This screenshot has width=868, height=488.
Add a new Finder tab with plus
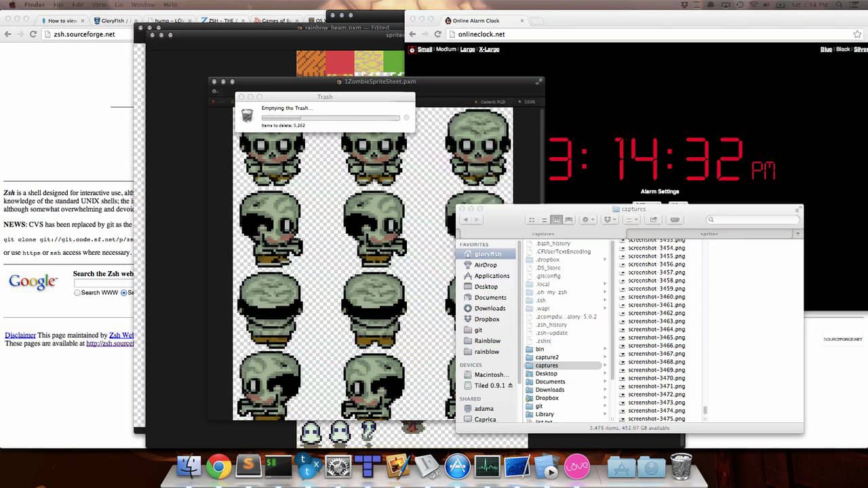[797, 233]
